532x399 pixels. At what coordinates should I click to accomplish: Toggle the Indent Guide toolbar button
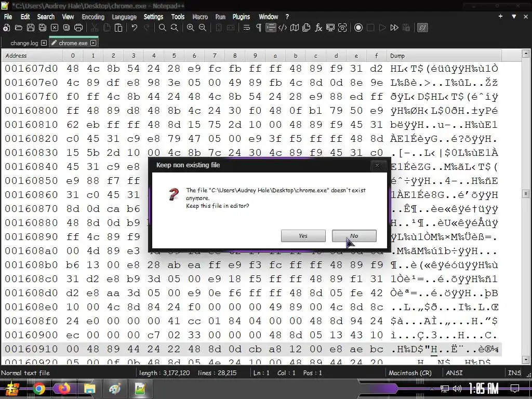point(270,28)
